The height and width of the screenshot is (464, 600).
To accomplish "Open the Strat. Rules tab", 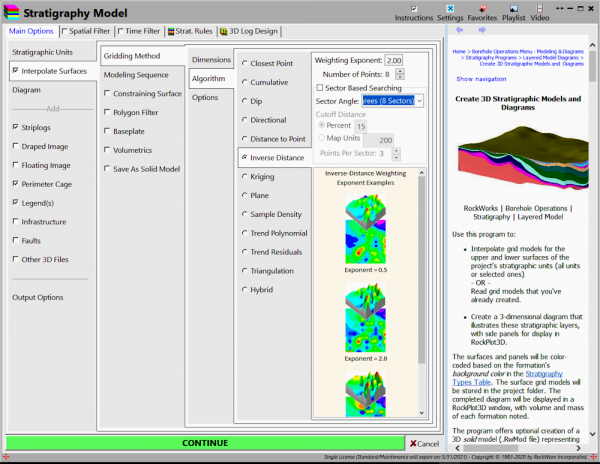I will click(190, 31).
